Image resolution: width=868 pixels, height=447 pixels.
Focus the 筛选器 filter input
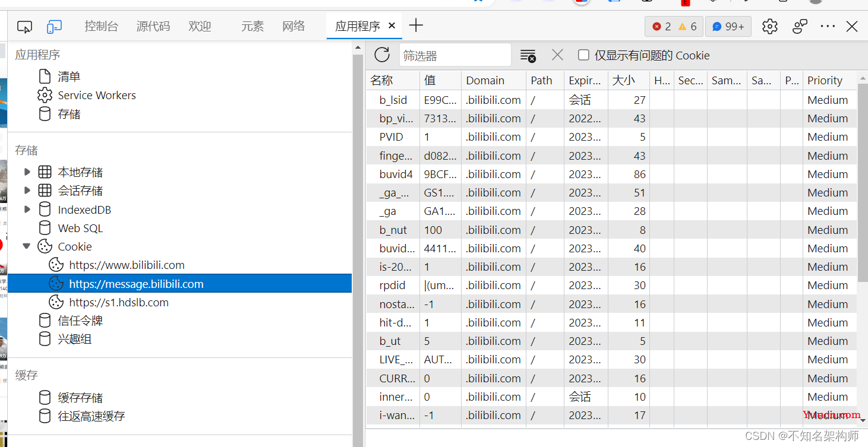click(455, 55)
